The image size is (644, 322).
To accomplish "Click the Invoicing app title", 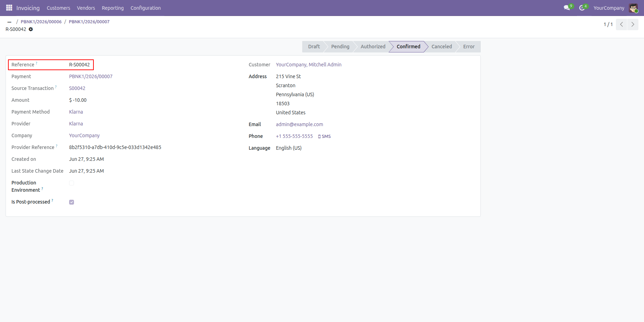I will coord(28,8).
